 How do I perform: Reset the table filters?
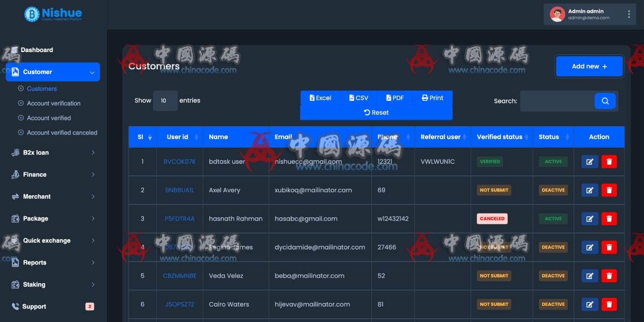click(376, 113)
